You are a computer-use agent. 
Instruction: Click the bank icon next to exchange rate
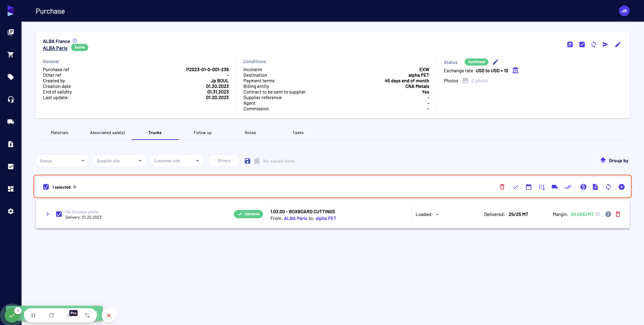pos(515,70)
